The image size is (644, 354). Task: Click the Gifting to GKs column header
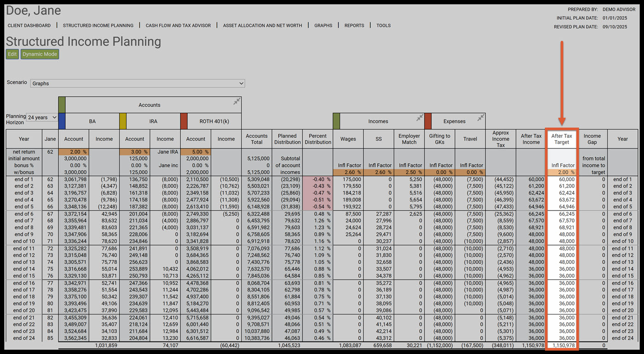440,139
